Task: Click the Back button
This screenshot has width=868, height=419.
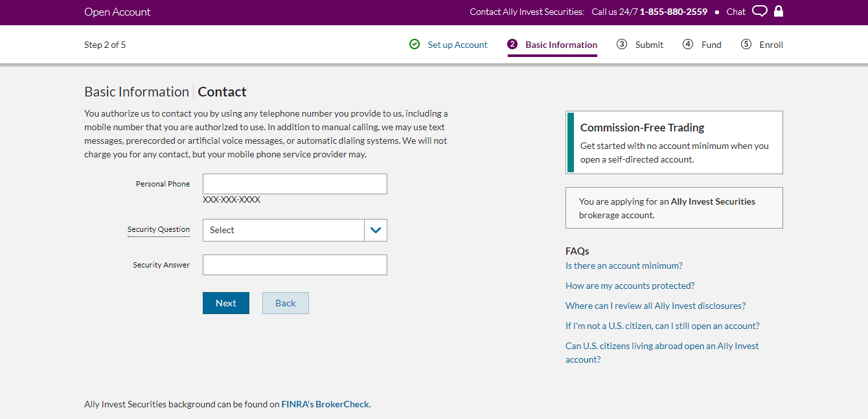Action: coord(286,303)
